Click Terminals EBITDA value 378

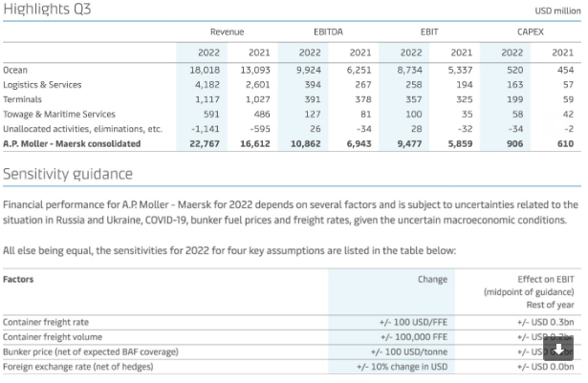tap(363, 99)
